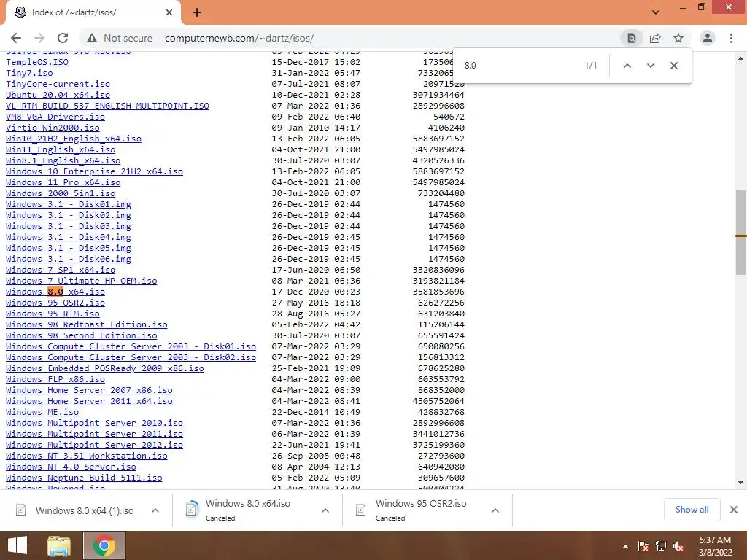Open the Chrome profile avatar menu
The height and width of the screenshot is (560, 747).
click(708, 38)
